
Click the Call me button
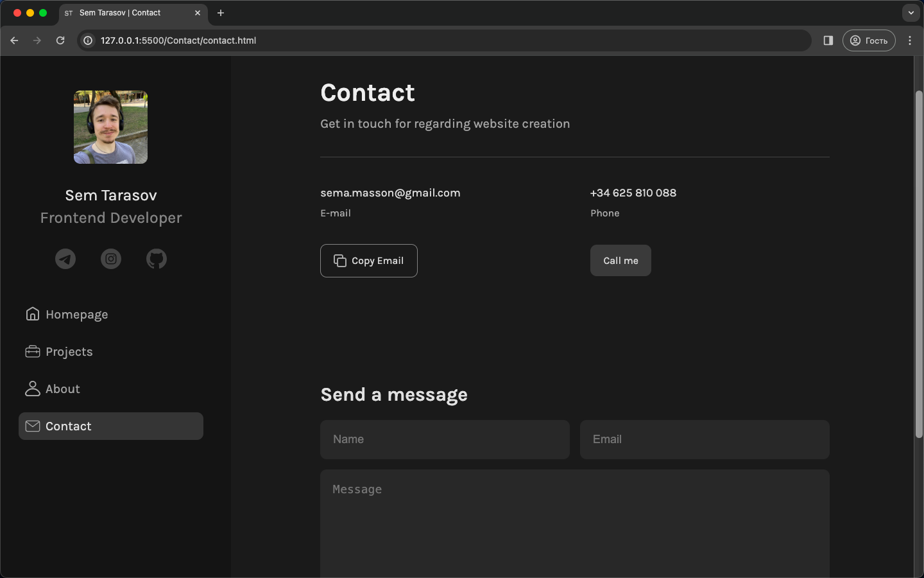(620, 261)
